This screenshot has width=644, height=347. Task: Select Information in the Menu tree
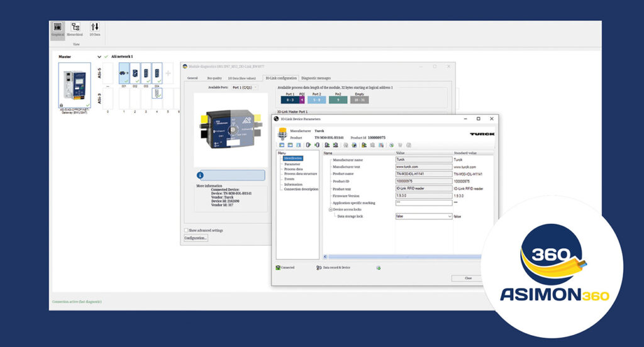[x=293, y=184]
